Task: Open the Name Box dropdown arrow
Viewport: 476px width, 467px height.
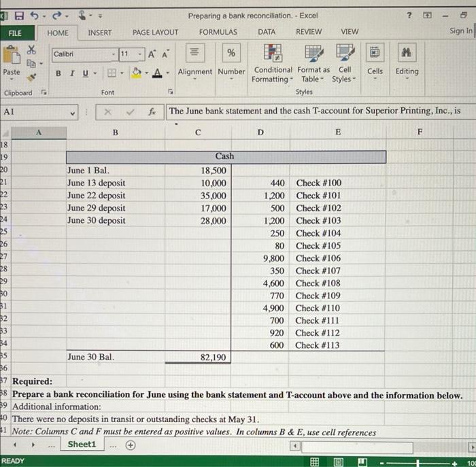Action: point(73,114)
